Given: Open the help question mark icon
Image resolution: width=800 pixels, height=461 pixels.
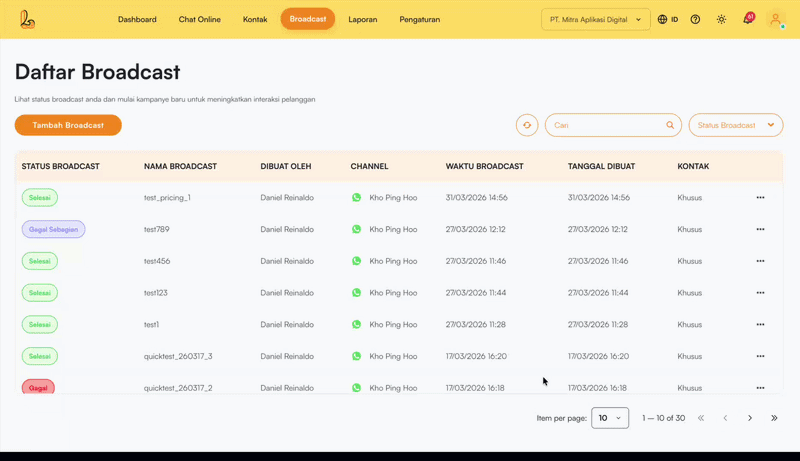Looking at the screenshot, I should pyautogui.click(x=695, y=19).
